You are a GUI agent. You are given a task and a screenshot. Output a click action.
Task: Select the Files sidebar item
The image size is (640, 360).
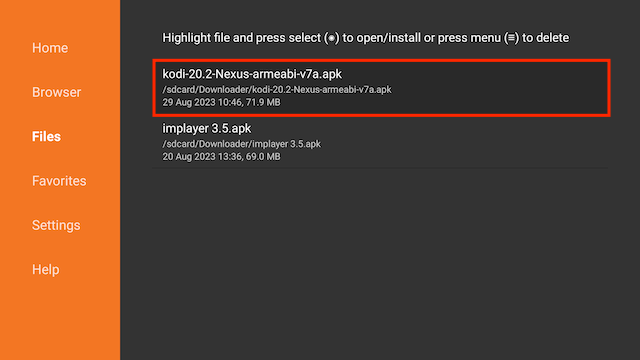point(46,136)
